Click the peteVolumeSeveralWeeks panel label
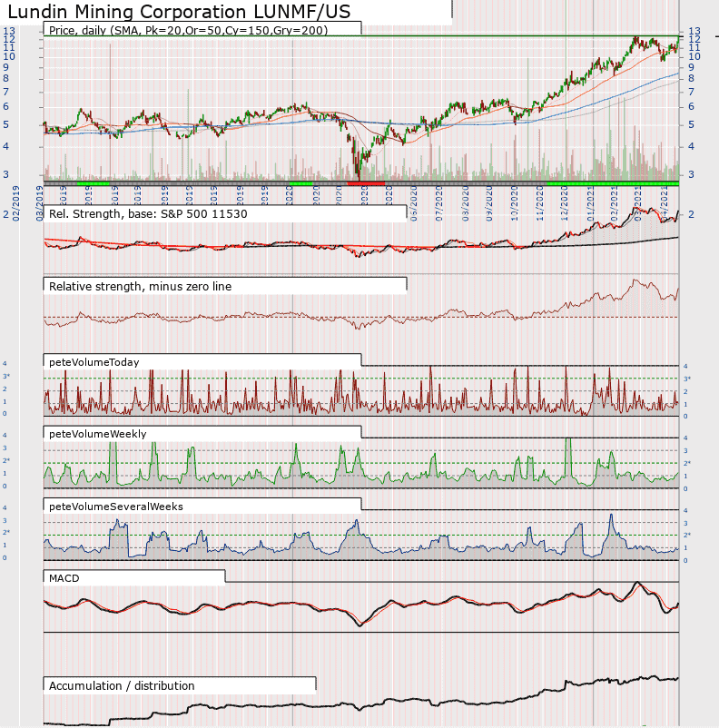The image size is (719, 728). [x=115, y=507]
